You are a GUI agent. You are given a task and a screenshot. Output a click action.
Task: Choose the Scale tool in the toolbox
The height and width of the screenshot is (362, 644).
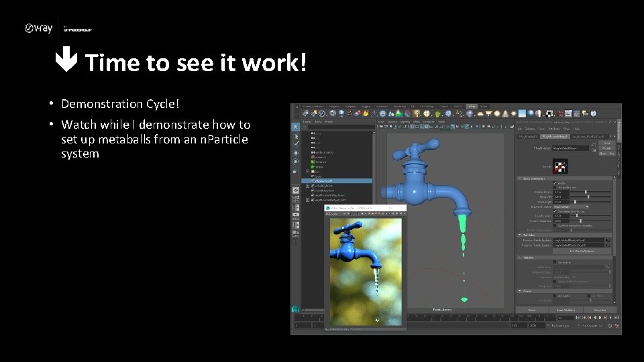tap(296, 170)
